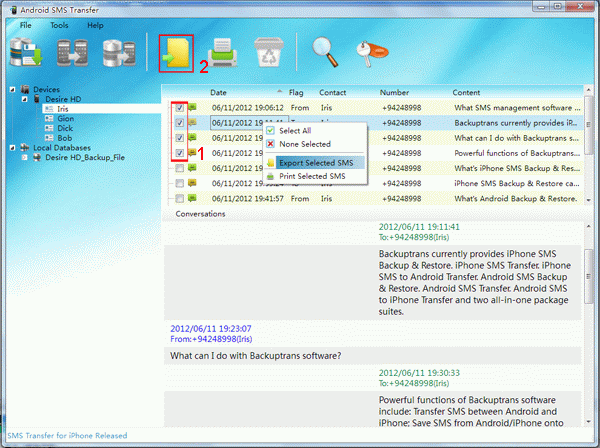Collapse the Local Databases tree node
Viewport: 600px width, 448px height.
[x=12, y=148]
